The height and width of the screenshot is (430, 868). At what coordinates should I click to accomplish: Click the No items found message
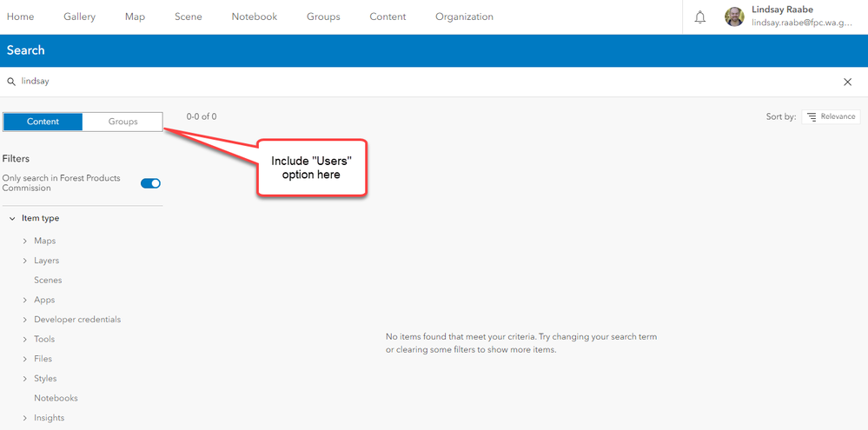[521, 343]
